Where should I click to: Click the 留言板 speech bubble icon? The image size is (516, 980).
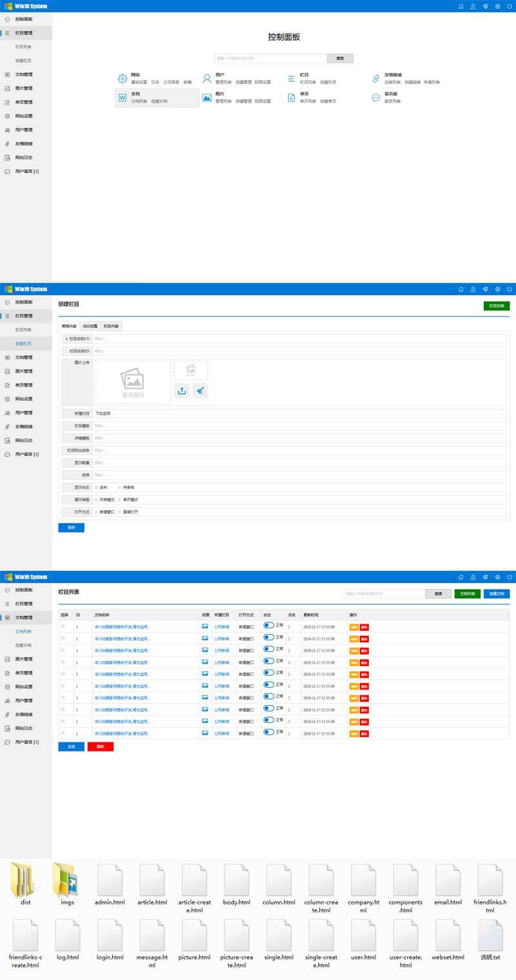376,97
